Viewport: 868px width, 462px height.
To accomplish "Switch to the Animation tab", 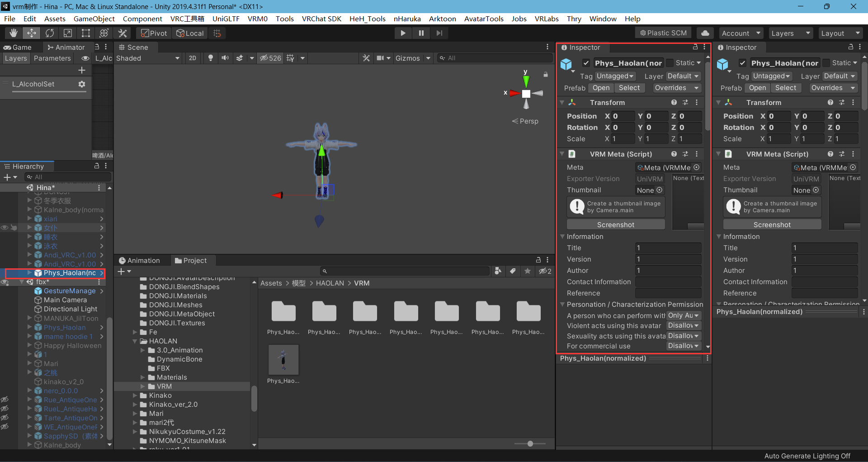I will [139, 261].
